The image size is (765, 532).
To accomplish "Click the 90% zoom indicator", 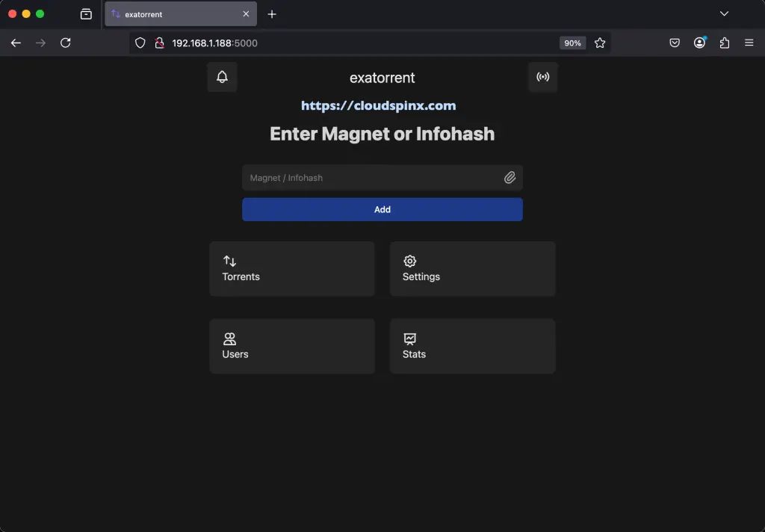I will click(x=572, y=43).
